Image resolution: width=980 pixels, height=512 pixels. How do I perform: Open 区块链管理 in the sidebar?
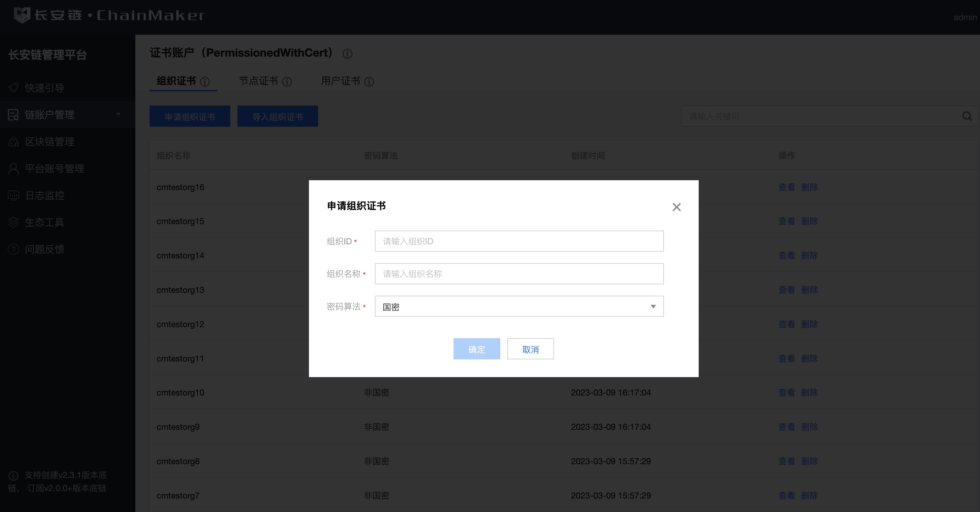tap(50, 142)
